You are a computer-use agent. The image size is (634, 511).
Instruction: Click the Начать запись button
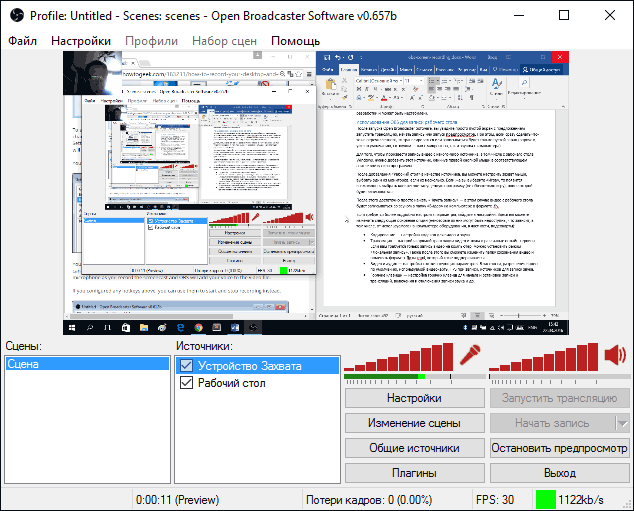(553, 423)
